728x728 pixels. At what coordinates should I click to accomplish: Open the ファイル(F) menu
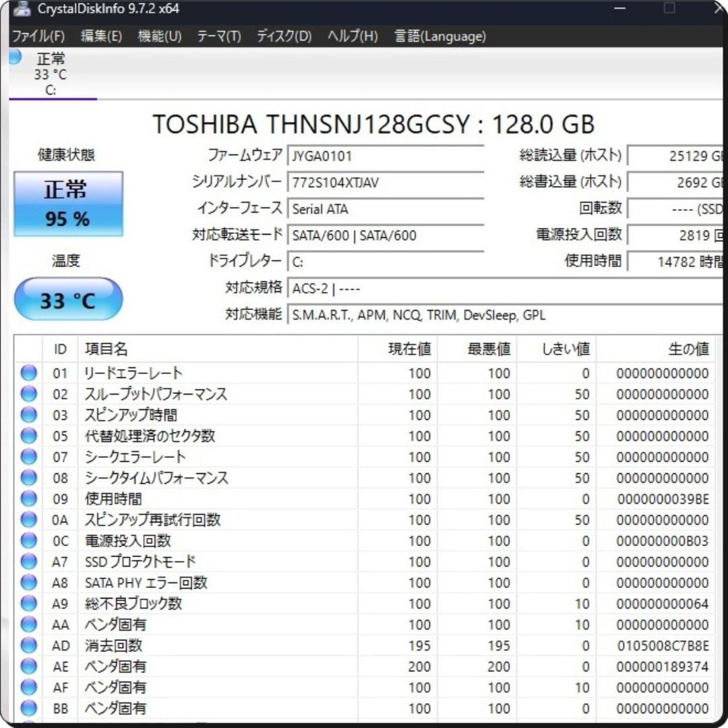pyautogui.click(x=38, y=36)
